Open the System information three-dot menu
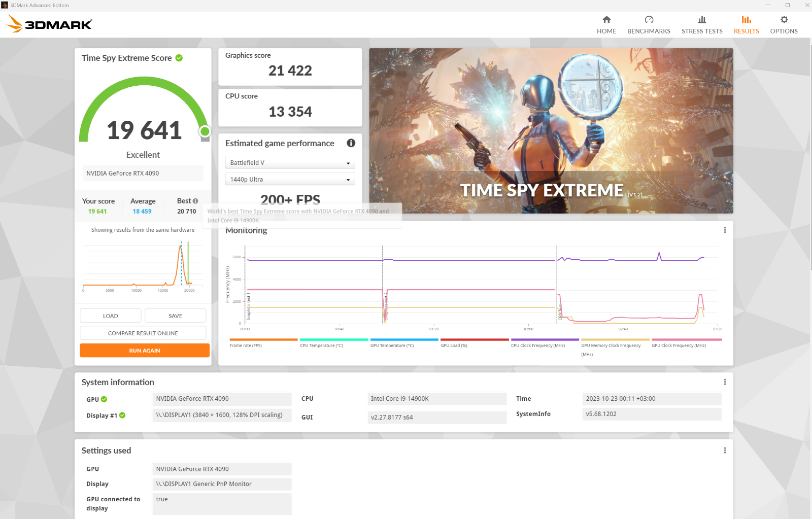The image size is (812, 519). (x=725, y=382)
